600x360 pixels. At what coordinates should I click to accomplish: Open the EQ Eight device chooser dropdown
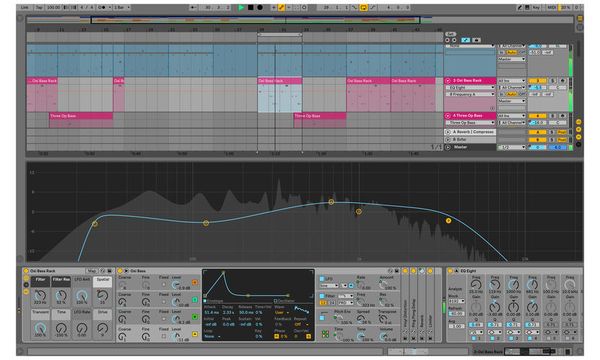(x=470, y=88)
